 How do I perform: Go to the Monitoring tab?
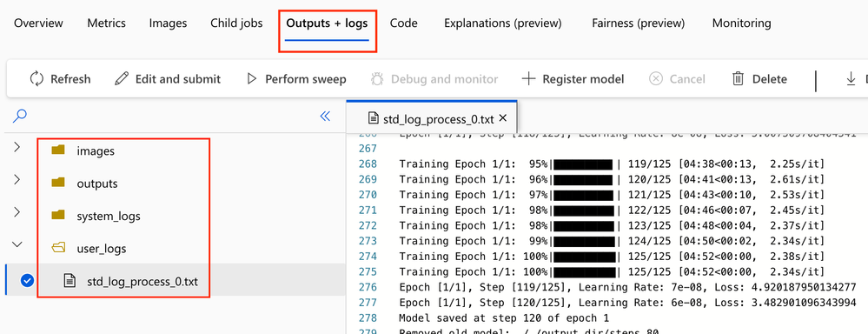[x=741, y=23]
